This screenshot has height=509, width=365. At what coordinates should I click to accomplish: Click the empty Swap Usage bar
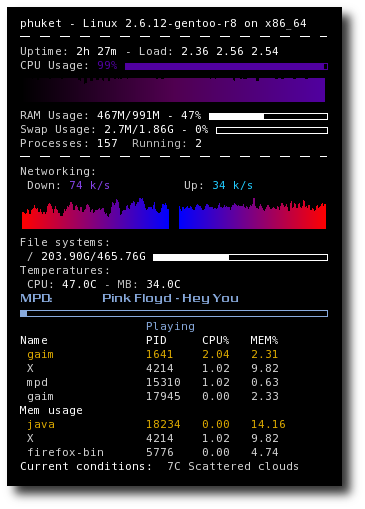[272, 130]
